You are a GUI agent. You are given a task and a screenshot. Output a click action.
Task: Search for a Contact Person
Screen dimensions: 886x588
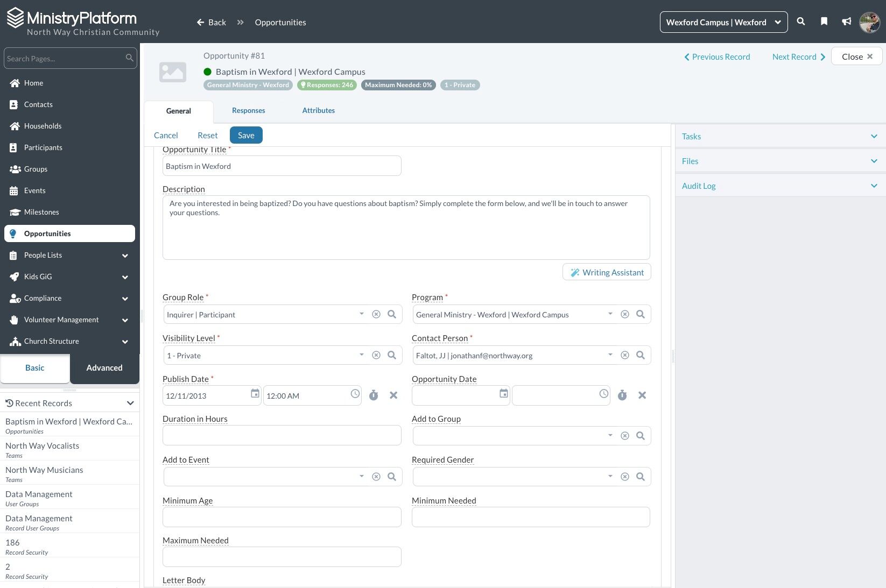[641, 355]
